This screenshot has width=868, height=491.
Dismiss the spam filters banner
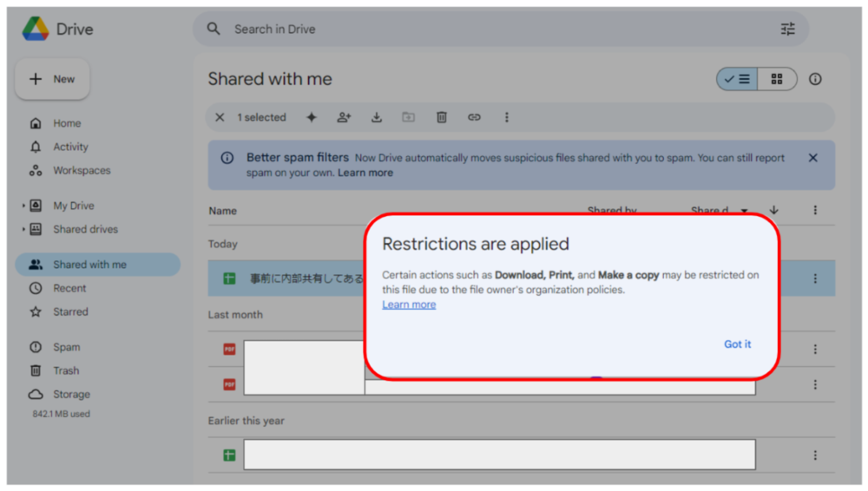point(812,158)
